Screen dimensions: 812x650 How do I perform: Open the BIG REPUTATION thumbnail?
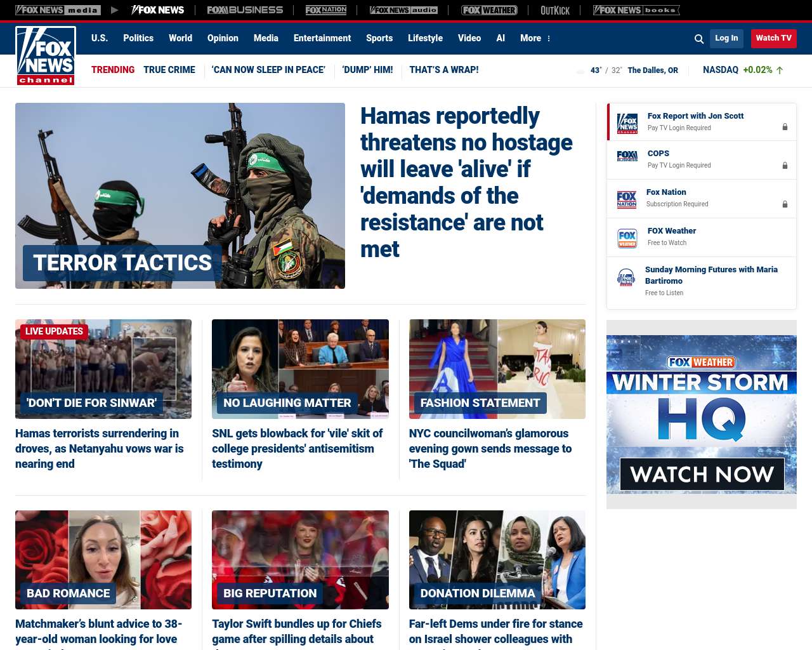[x=300, y=560]
